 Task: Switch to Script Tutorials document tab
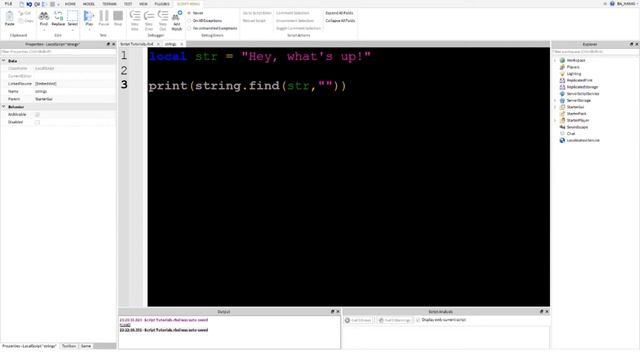coord(137,44)
